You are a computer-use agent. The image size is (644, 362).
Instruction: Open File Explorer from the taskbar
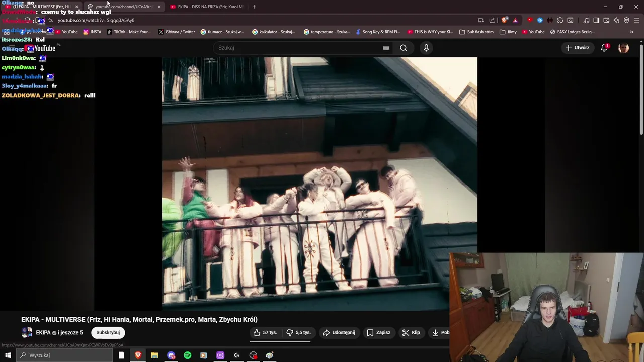coord(154,355)
